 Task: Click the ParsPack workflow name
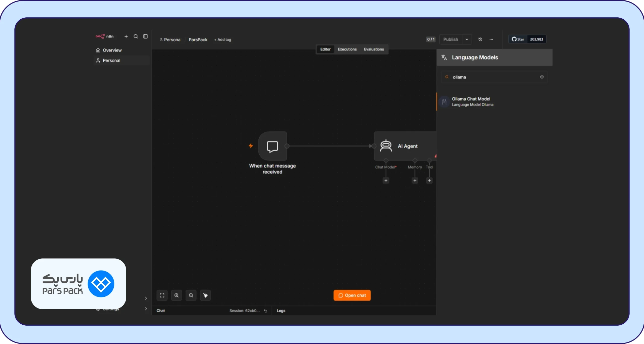[x=198, y=40]
